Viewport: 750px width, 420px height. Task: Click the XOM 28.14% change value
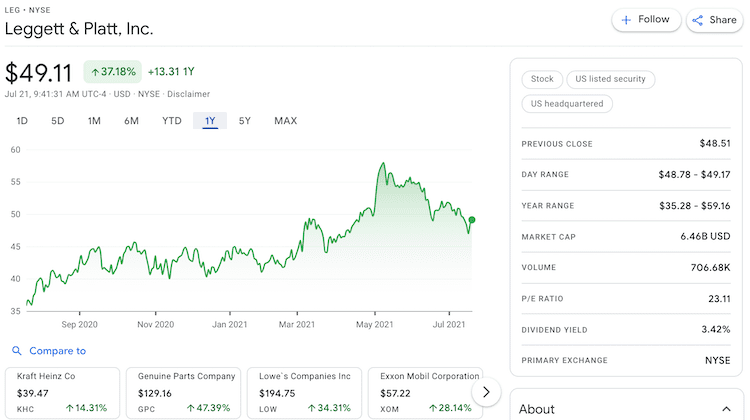(450, 408)
